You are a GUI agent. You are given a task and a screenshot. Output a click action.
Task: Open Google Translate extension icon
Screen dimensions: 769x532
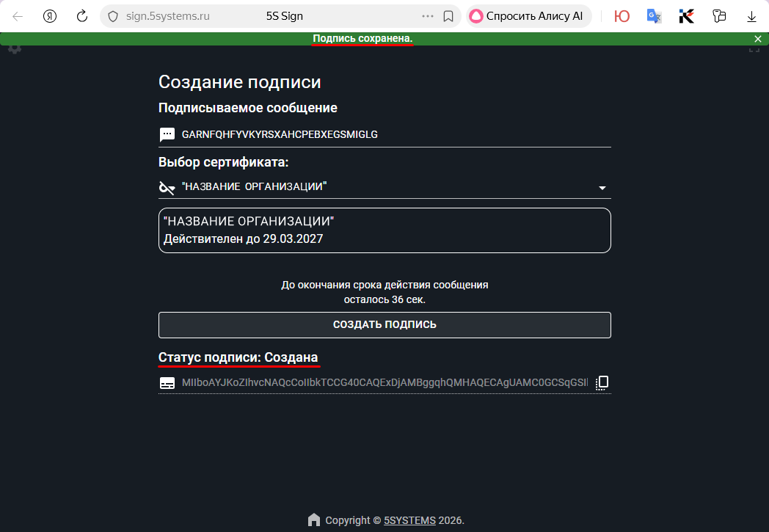coord(654,15)
